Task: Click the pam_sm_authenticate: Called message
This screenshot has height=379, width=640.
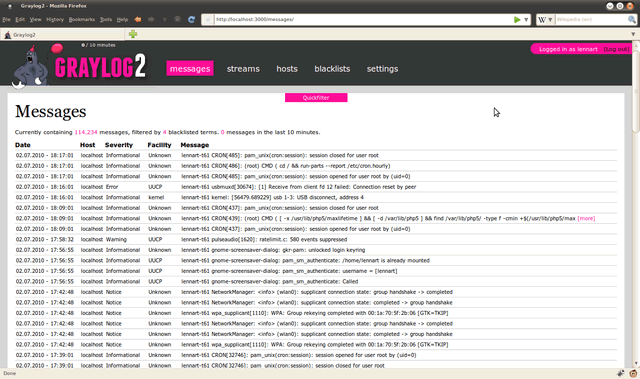Action: click(269, 281)
